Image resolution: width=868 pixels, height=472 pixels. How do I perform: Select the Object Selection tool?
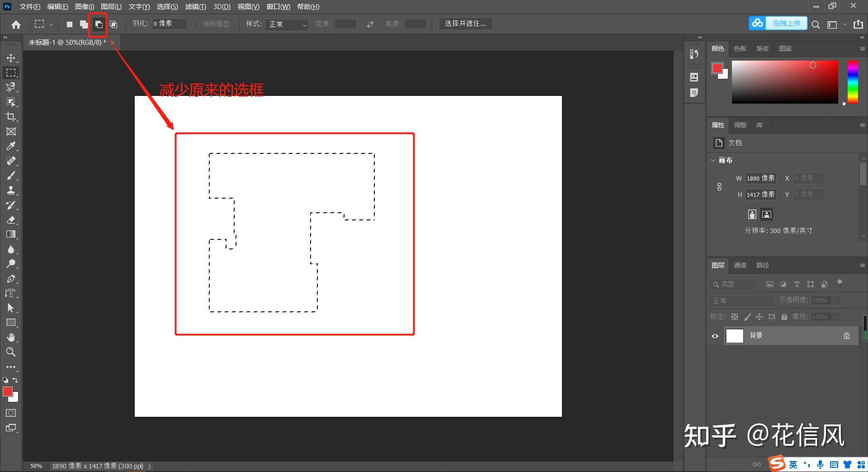(x=11, y=102)
